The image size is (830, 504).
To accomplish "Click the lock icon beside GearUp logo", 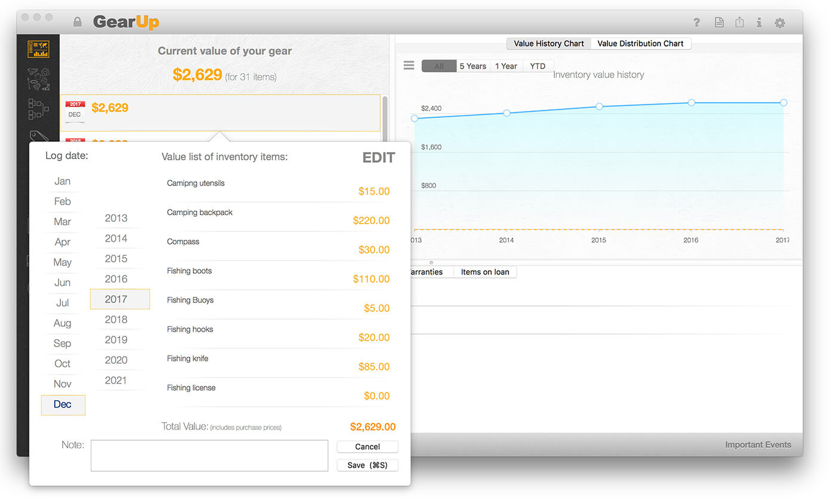I will 77,23.
